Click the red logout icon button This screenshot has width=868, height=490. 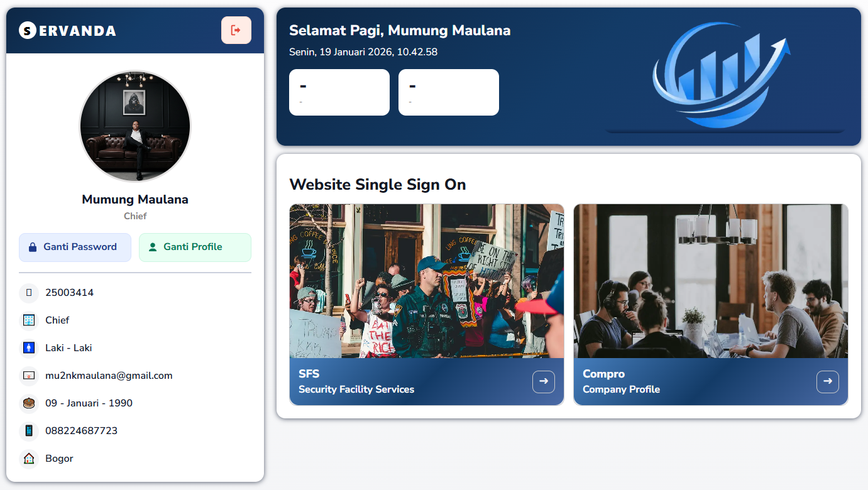236,30
